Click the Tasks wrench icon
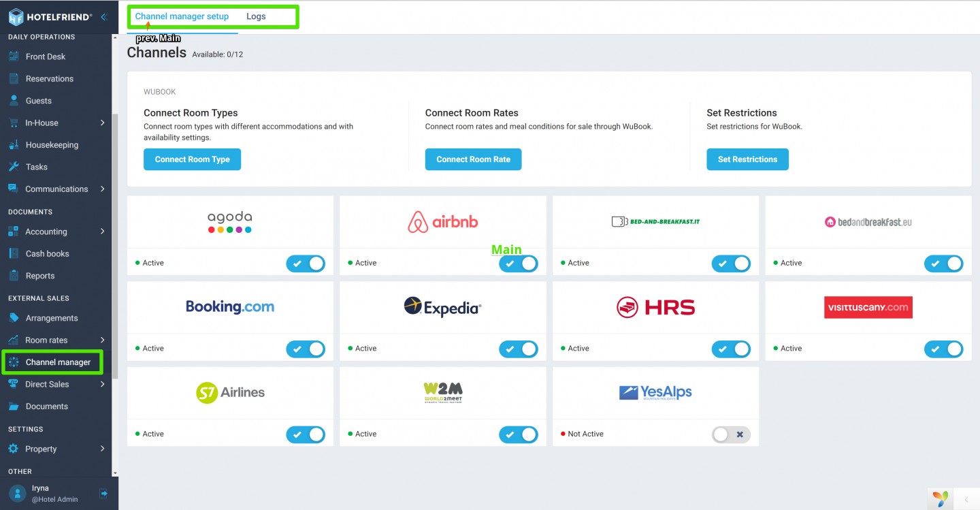Screen dimensions: 980x510 pos(14,167)
